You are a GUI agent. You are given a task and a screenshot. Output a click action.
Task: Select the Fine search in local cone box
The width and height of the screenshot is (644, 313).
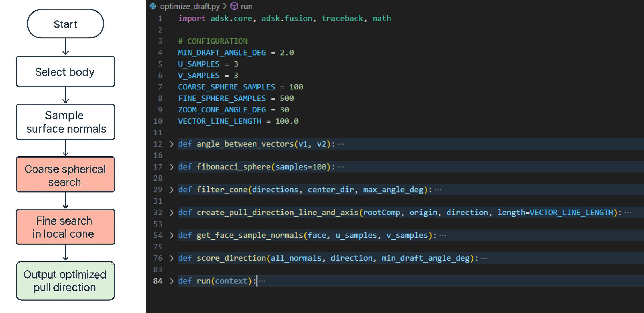pos(65,227)
